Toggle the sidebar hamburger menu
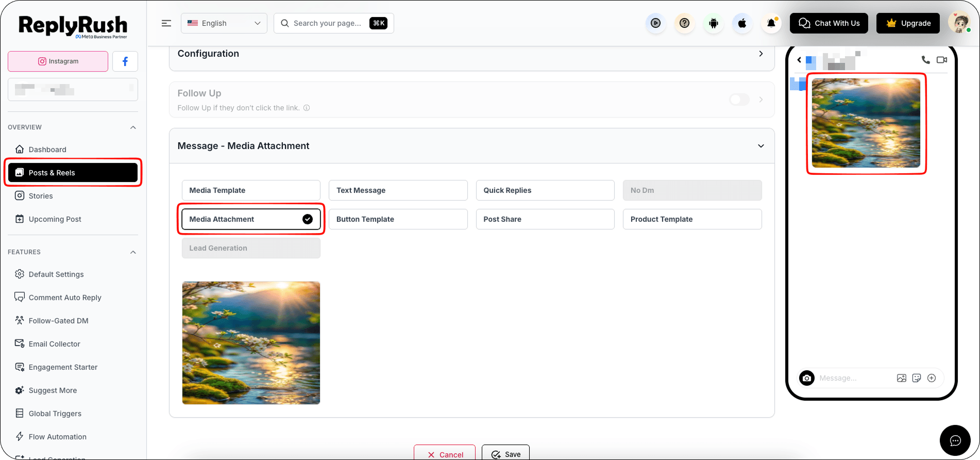 point(166,23)
